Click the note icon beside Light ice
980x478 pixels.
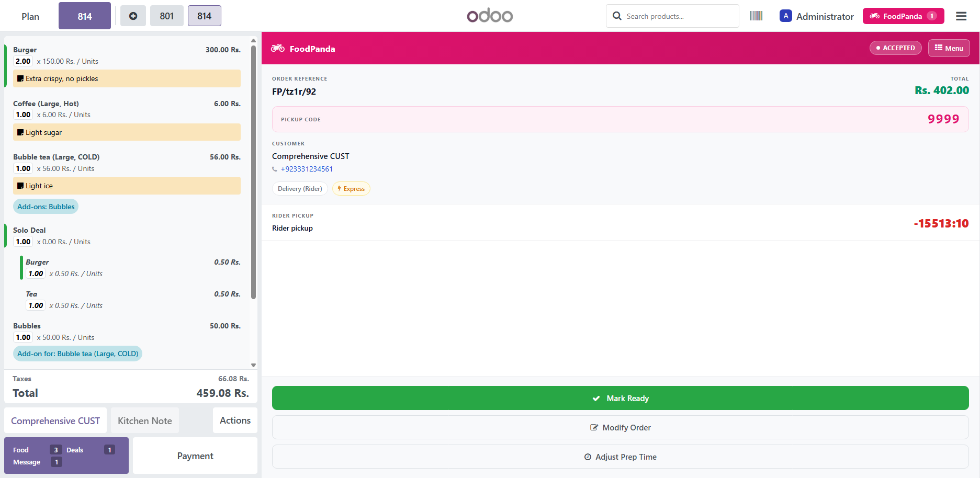click(20, 186)
